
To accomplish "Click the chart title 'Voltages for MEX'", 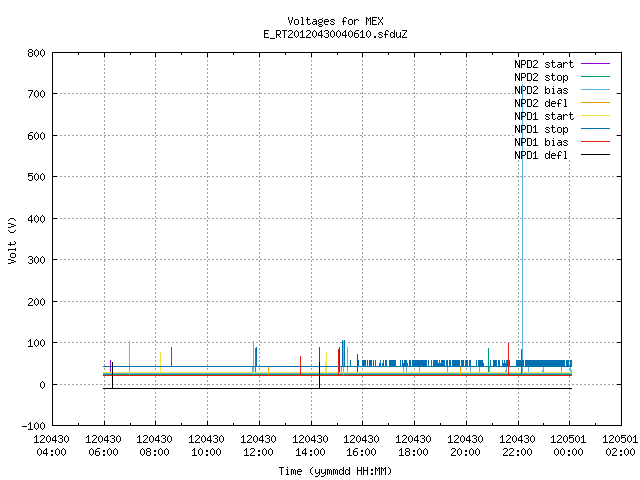I will (x=335, y=21).
